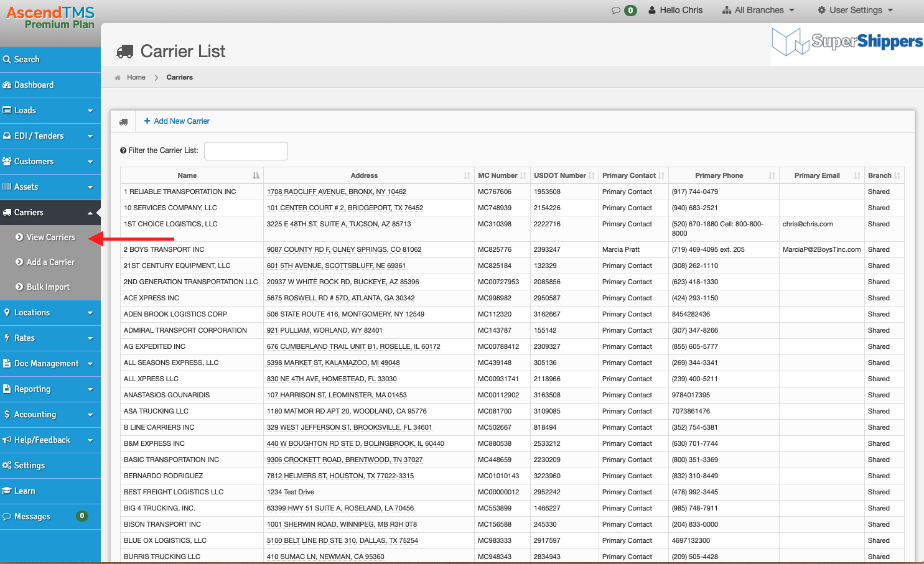Screen dimensions: 924x564
Task: Click the Carriers truck icon in sidebar
Action: click(x=7, y=212)
